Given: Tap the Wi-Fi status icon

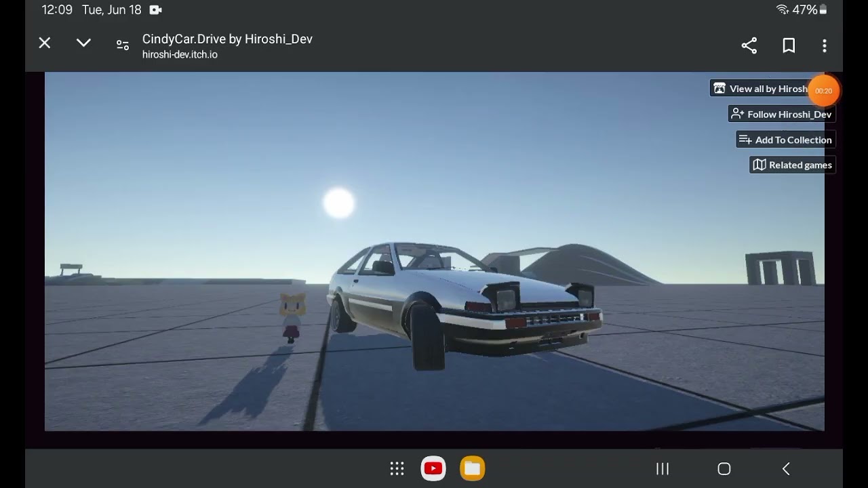Looking at the screenshot, I should click(x=783, y=9).
